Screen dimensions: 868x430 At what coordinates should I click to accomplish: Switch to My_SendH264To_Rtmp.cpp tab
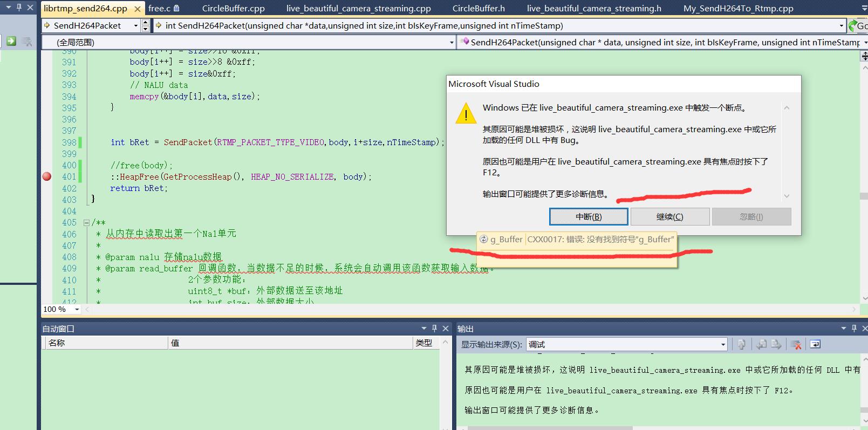point(739,8)
